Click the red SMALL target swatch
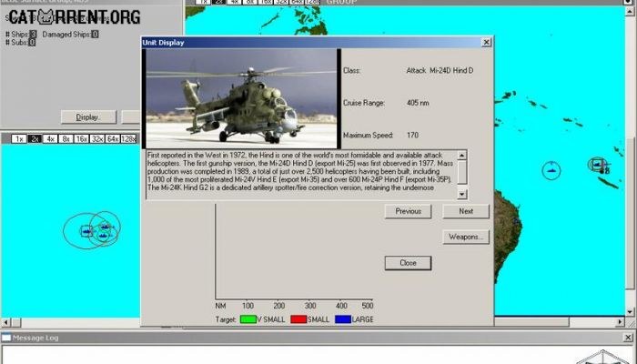 click(x=298, y=319)
